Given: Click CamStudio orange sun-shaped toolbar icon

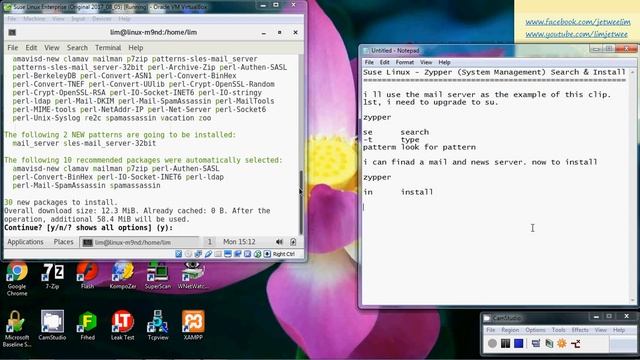Looking at the screenshot, I should click(562, 344).
